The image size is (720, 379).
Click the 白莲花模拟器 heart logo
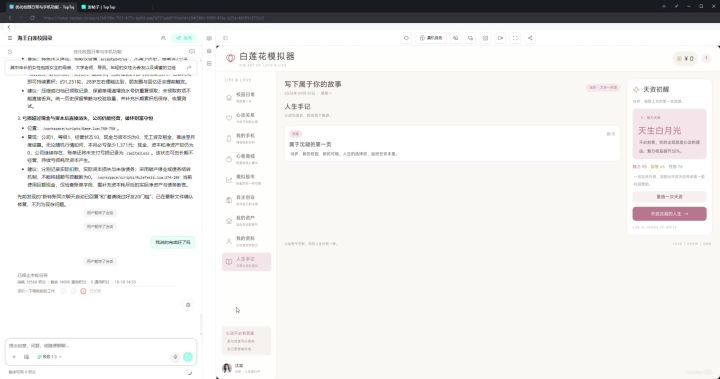tap(231, 58)
